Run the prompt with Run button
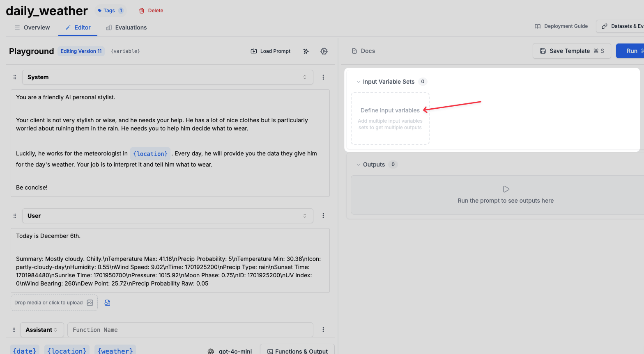 [x=630, y=51]
